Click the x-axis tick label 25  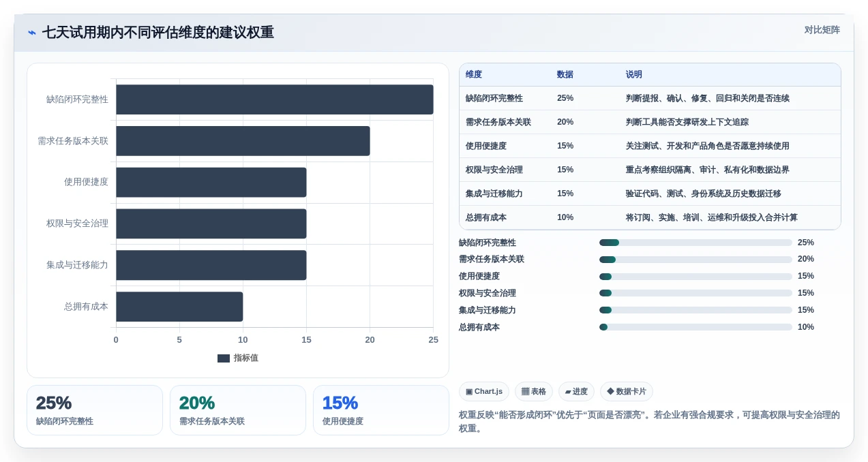click(x=433, y=340)
